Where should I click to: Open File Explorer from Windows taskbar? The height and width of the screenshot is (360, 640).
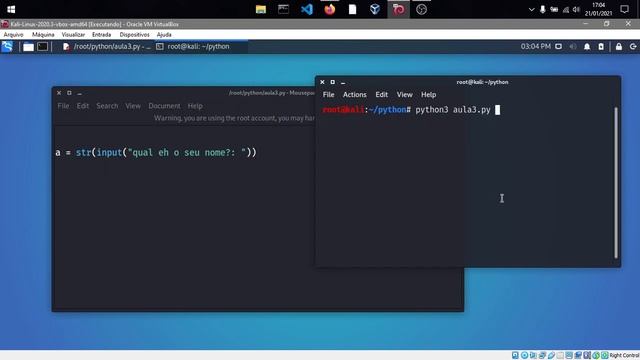(261, 9)
